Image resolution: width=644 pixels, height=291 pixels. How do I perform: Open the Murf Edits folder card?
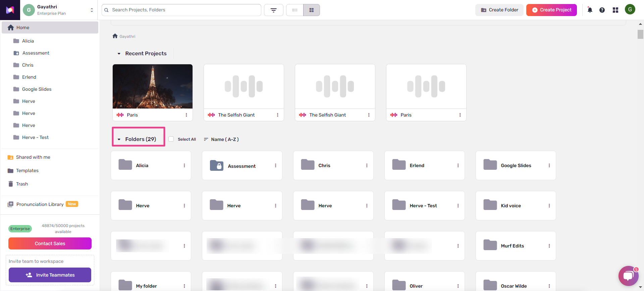[516, 246]
